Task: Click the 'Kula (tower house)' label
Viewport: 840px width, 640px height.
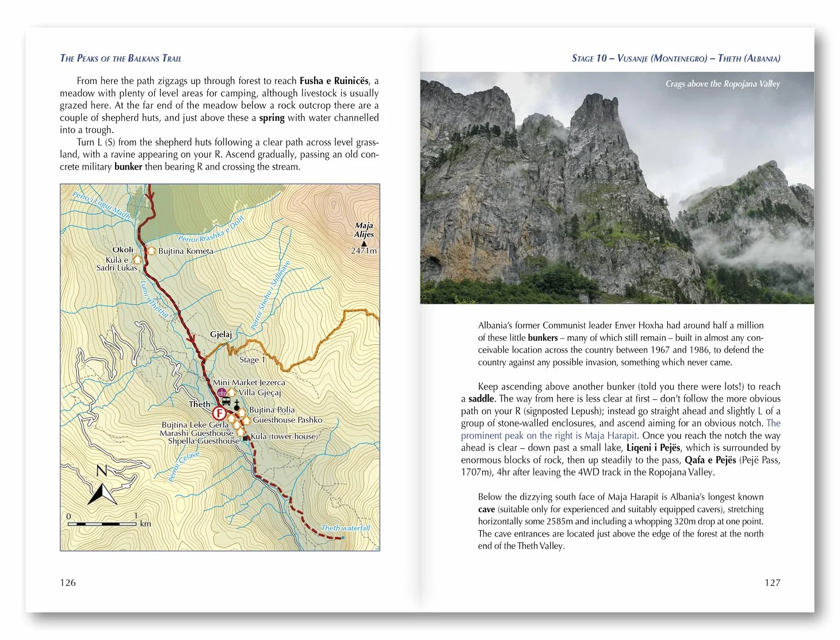Action: (284, 436)
